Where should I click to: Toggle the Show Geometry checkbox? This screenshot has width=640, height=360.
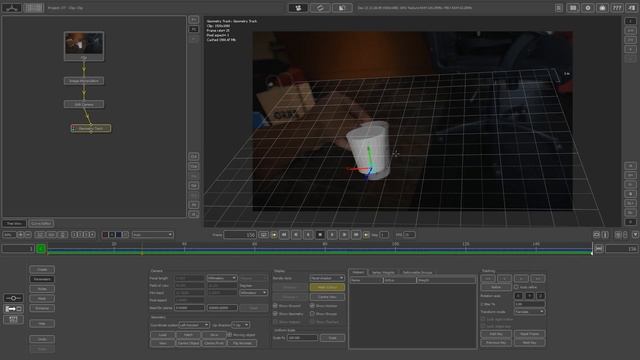click(275, 314)
